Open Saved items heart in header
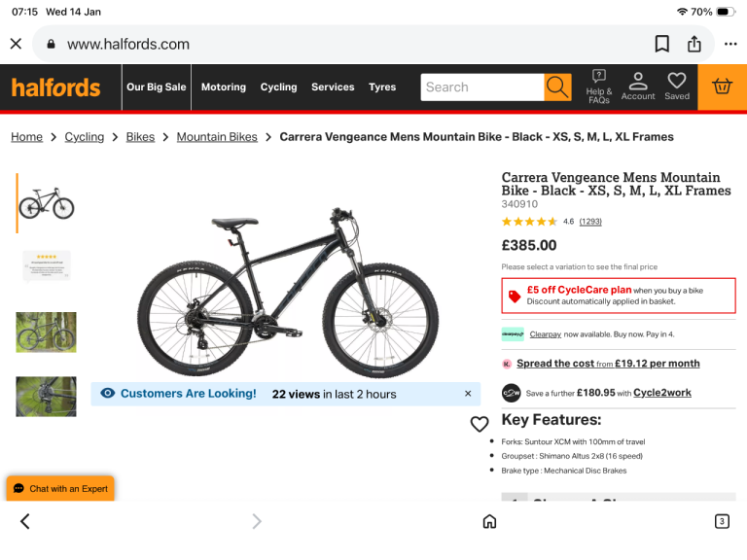Image resolution: width=747 pixels, height=560 pixels. pyautogui.click(x=677, y=86)
